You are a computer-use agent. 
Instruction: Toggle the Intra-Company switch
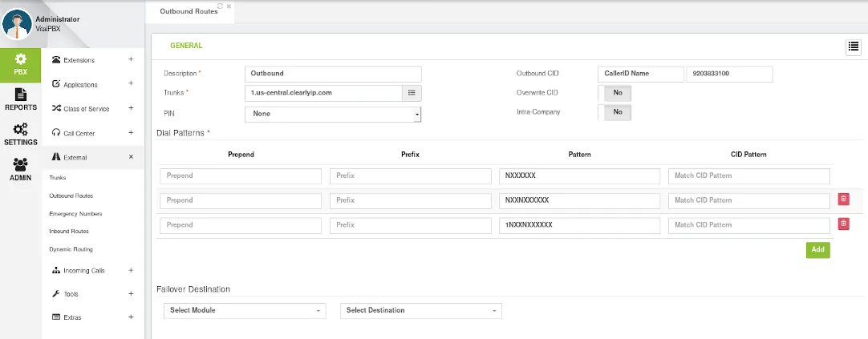pyautogui.click(x=614, y=111)
